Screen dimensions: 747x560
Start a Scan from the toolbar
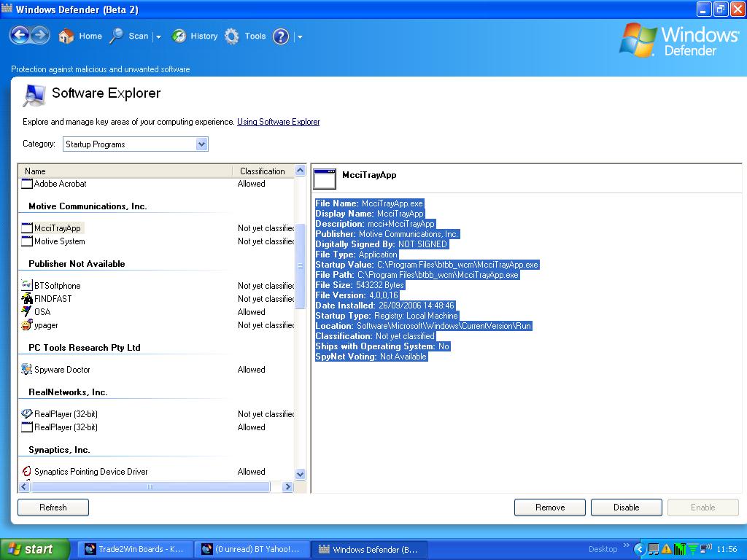pyautogui.click(x=129, y=36)
